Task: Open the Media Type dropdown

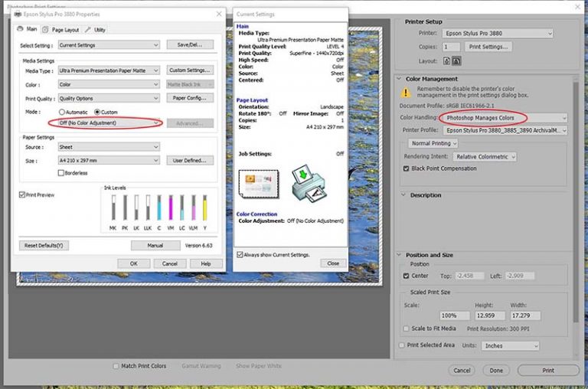Action: point(109,70)
